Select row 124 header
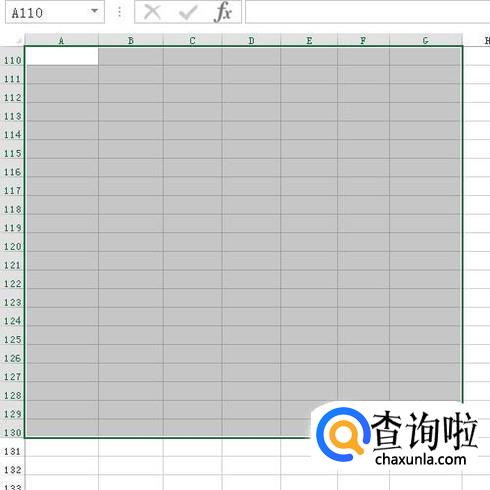Screen dimensions: 490x490 [12, 321]
